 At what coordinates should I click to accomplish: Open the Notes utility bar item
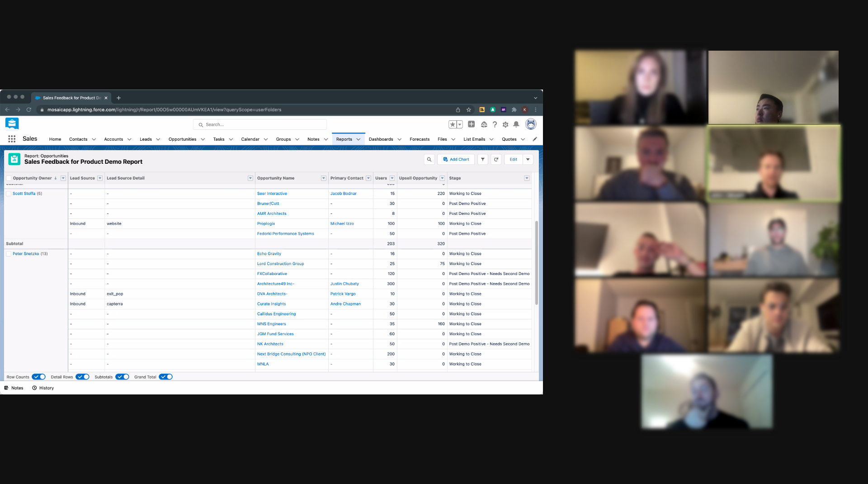coord(14,388)
